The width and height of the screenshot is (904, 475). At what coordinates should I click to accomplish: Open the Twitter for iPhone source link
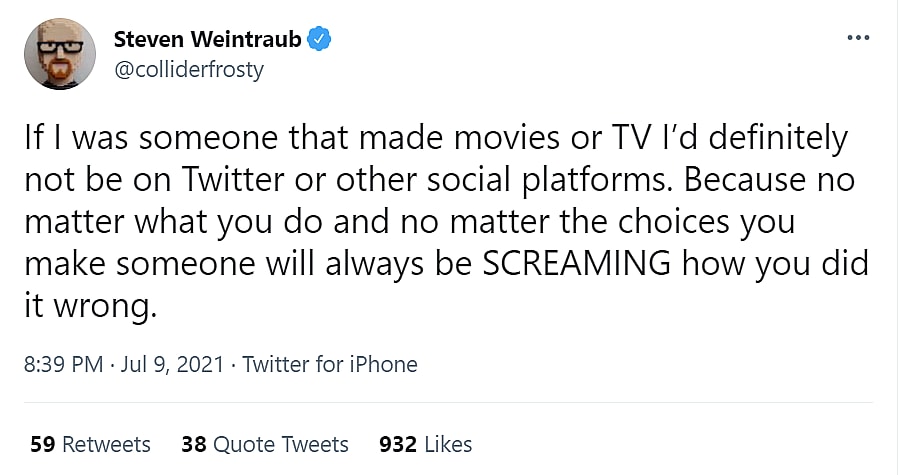[x=329, y=364]
